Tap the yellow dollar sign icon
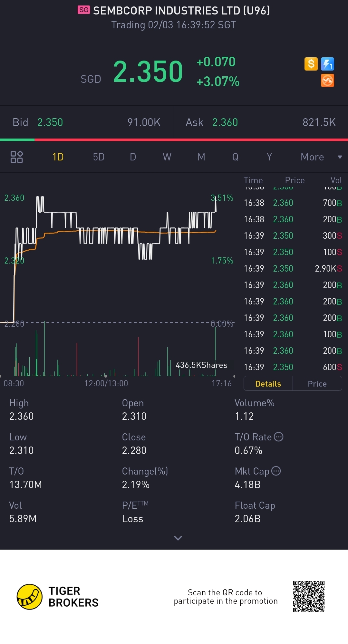This screenshot has width=348, height=644. click(311, 64)
